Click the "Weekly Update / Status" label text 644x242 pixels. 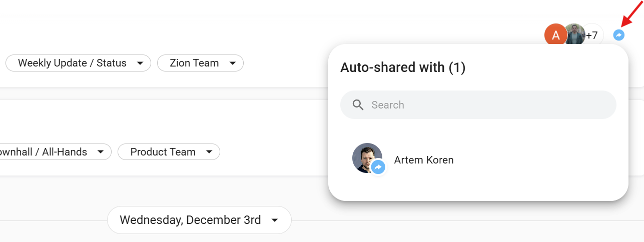pyautogui.click(x=72, y=63)
